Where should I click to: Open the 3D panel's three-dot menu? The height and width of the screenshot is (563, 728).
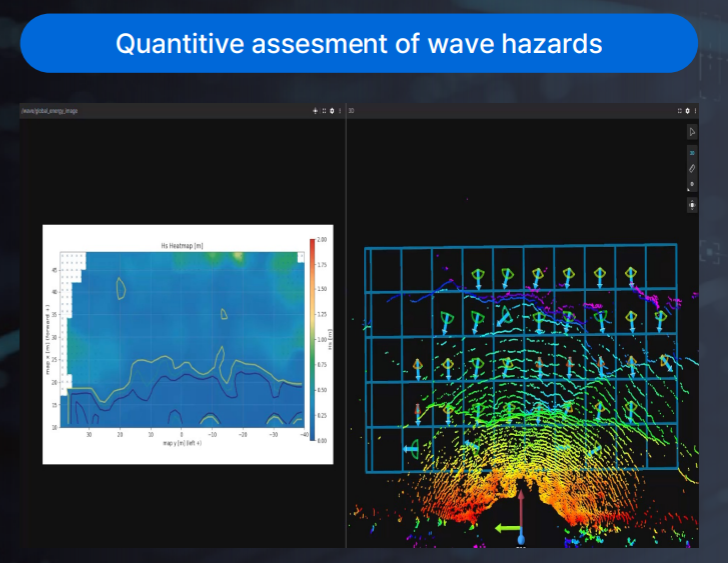pos(695,111)
